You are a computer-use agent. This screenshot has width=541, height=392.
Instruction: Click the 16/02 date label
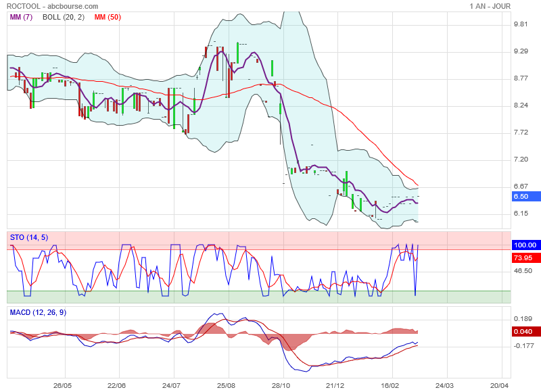pyautogui.click(x=390, y=385)
